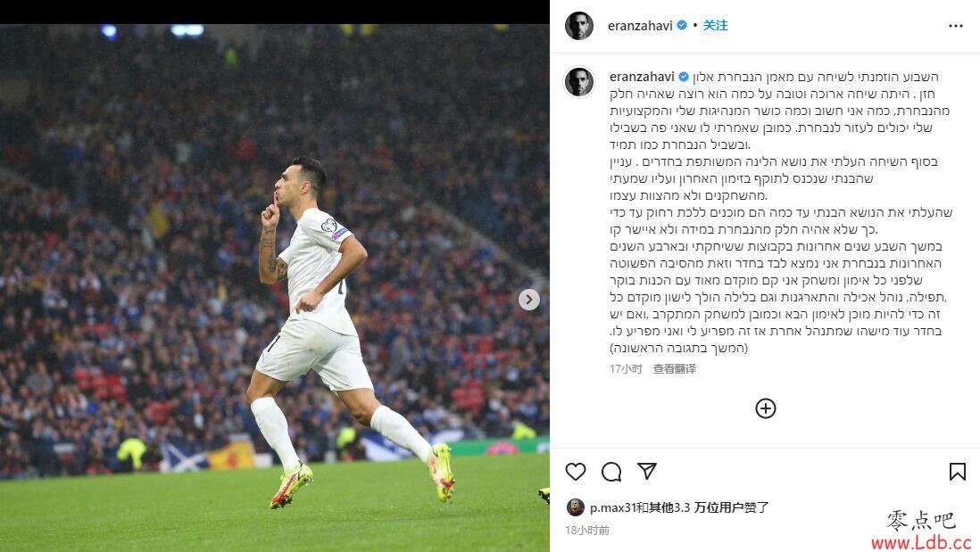Click the football player photo
980x552 pixels.
(x=275, y=288)
